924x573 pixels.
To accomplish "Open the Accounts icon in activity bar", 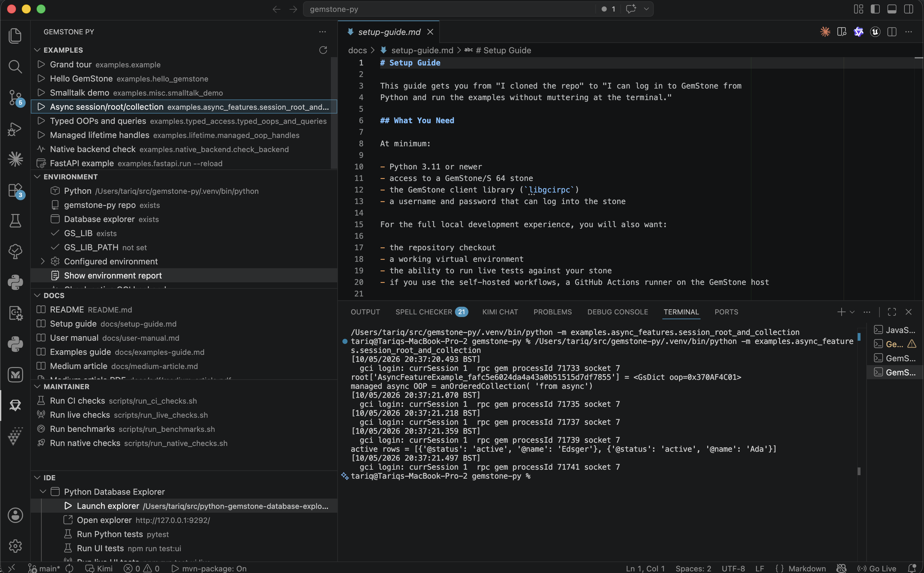I will (x=15, y=515).
